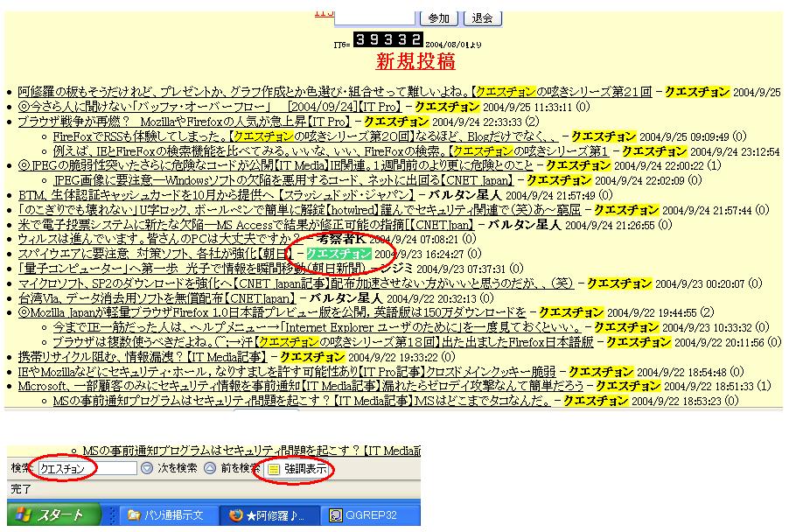Viewport: 789px width, 532px height.
Task: Open reply 例えば、IEとFireFoxの検索機能を比べてみる
Action: pyautogui.click(x=330, y=151)
